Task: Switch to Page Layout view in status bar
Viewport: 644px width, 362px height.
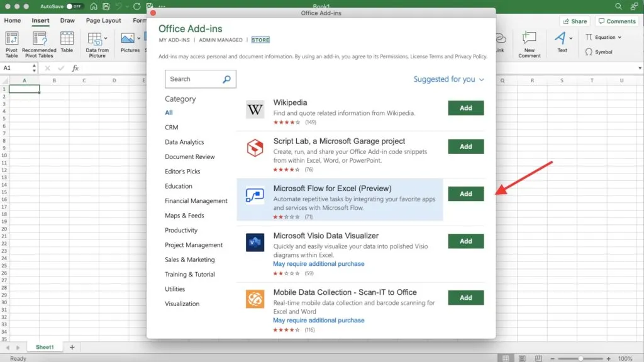Action: (522, 358)
